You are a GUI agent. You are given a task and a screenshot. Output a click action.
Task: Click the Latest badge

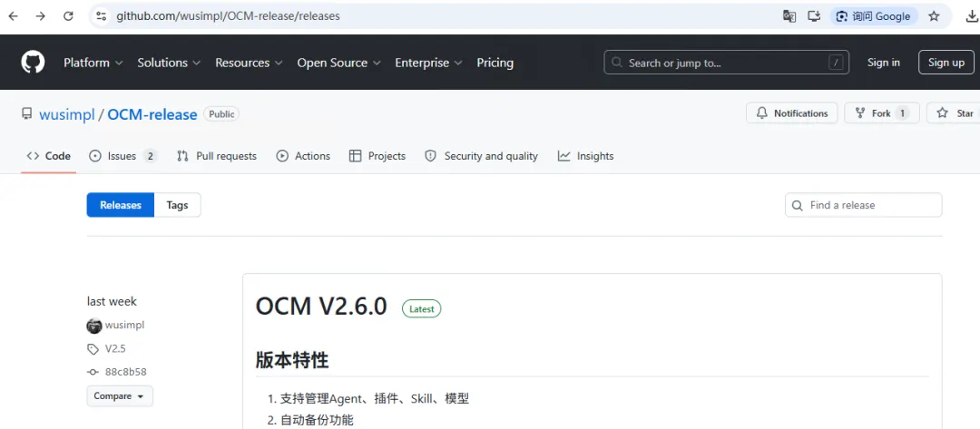(421, 308)
